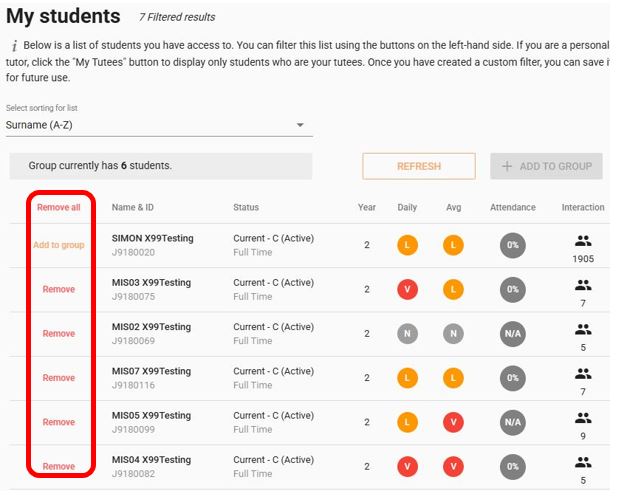Click the sorting dropdown arrow
Screen dimensions: 617x498
click(x=300, y=126)
